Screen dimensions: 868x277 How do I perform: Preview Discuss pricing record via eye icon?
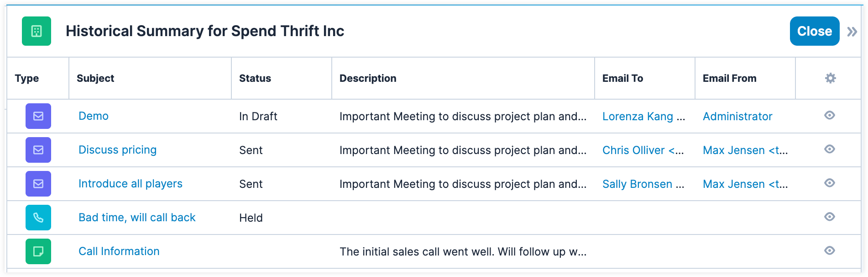pyautogui.click(x=830, y=149)
